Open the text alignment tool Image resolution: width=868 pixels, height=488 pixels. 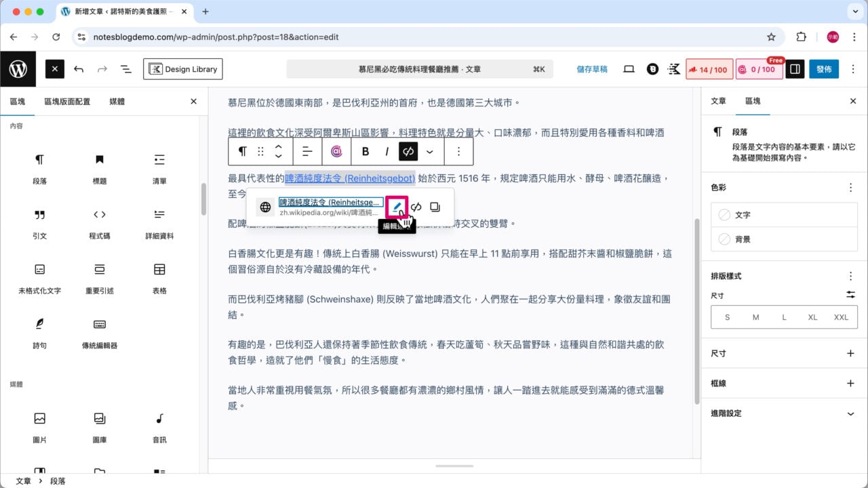[307, 152]
